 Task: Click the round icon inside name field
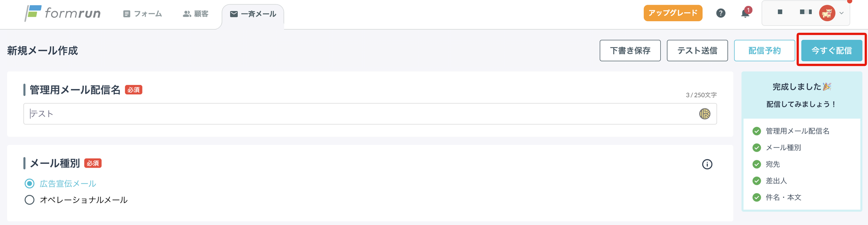(x=704, y=114)
